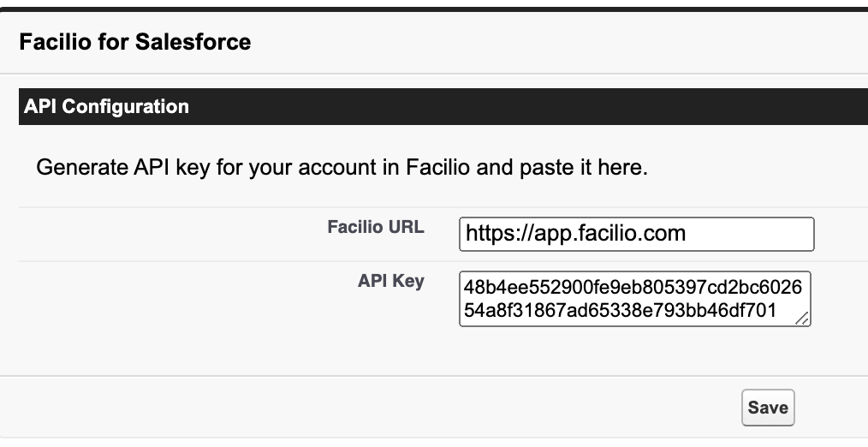The height and width of the screenshot is (447, 868).
Task: Click the "Facilio for Salesforce" page title
Action: (134, 41)
